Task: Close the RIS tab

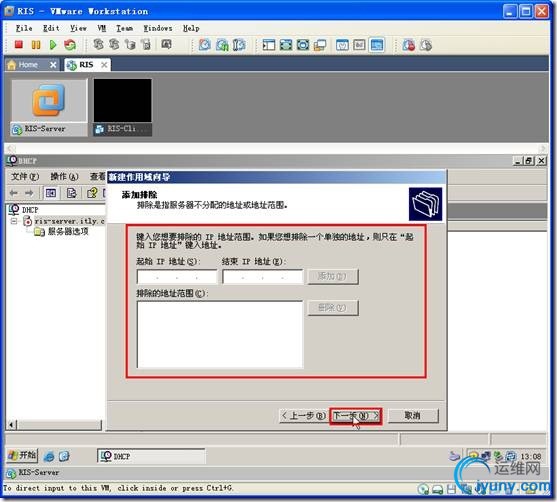Action: (x=104, y=65)
